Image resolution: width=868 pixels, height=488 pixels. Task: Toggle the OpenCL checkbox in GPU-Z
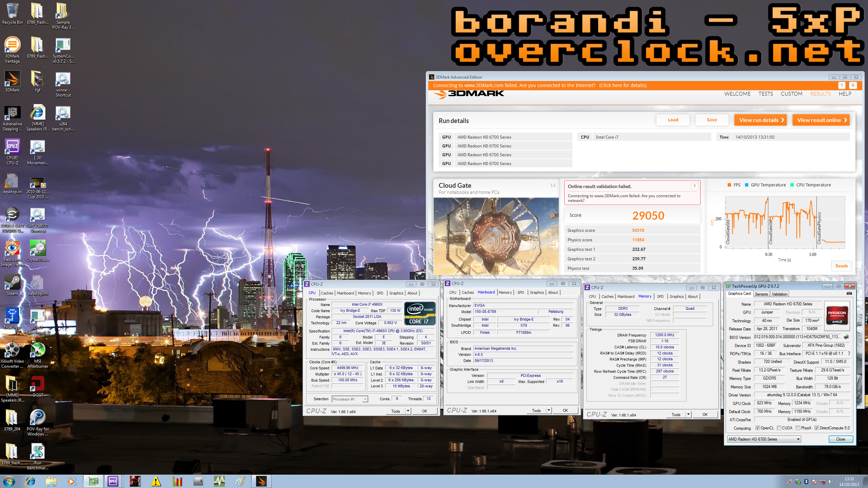click(757, 428)
